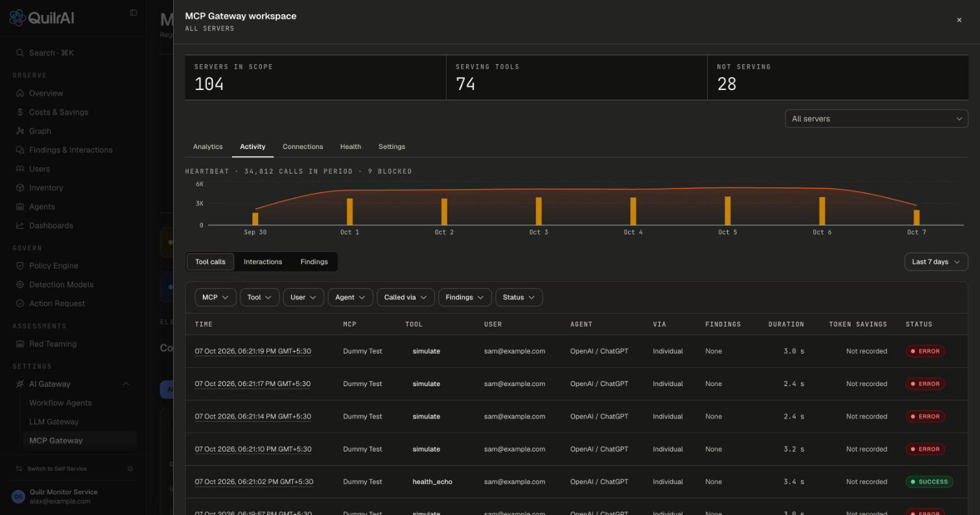Click the Users icon in sidebar
Viewport: 980px width, 515px height.
click(x=20, y=168)
